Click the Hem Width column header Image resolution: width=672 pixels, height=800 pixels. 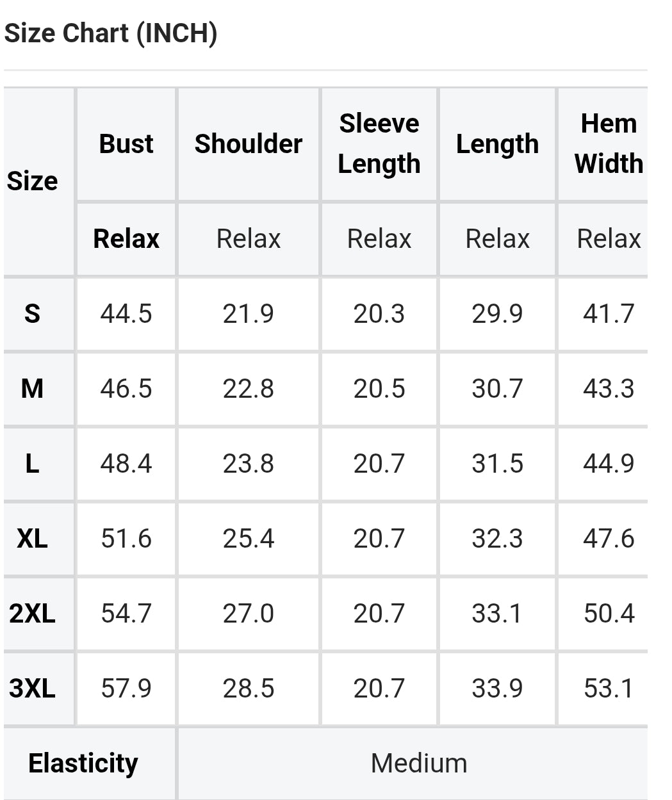[x=609, y=143]
